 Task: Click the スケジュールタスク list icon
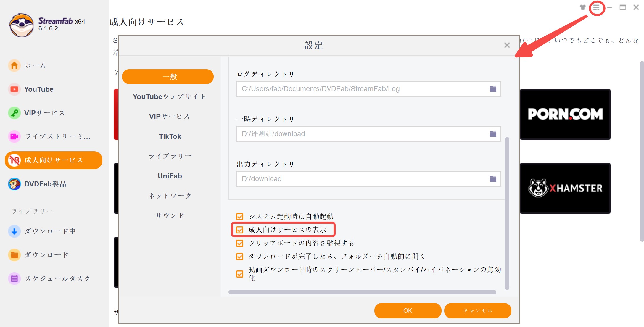click(14, 278)
